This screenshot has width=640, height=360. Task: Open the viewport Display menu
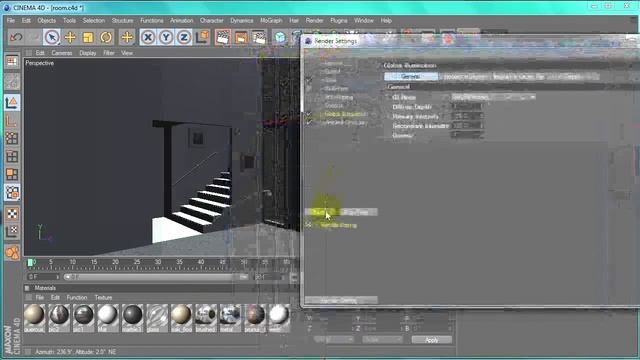click(87, 53)
